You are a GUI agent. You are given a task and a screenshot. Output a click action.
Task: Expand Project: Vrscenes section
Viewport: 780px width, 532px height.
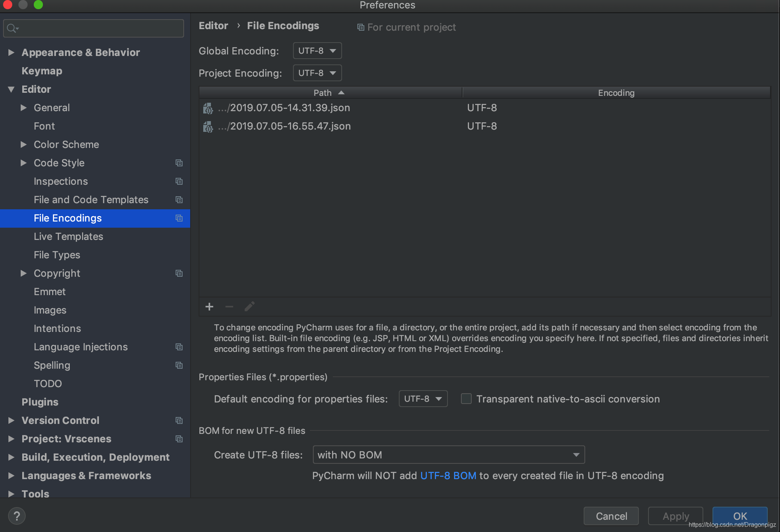point(11,439)
